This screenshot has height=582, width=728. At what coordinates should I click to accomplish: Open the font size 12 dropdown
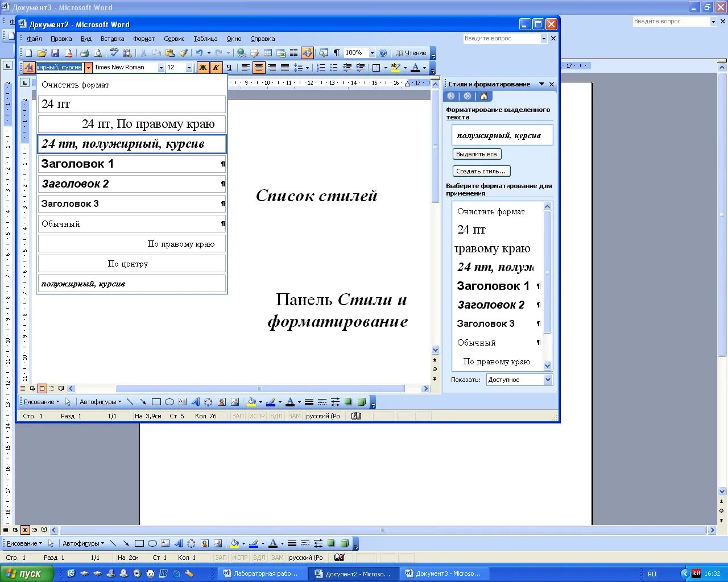point(189,68)
